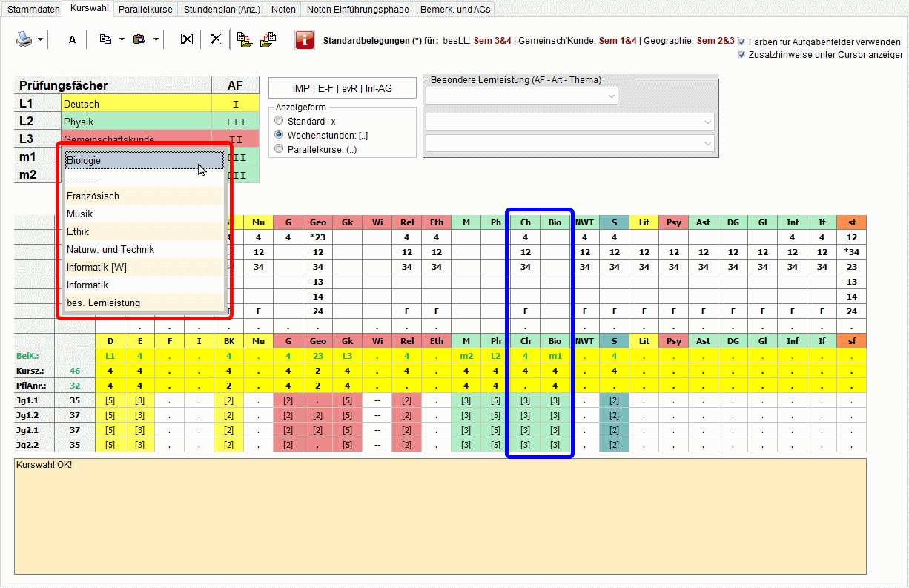Click the letter A font icon
The height and width of the screenshot is (588, 909).
pyautogui.click(x=72, y=39)
